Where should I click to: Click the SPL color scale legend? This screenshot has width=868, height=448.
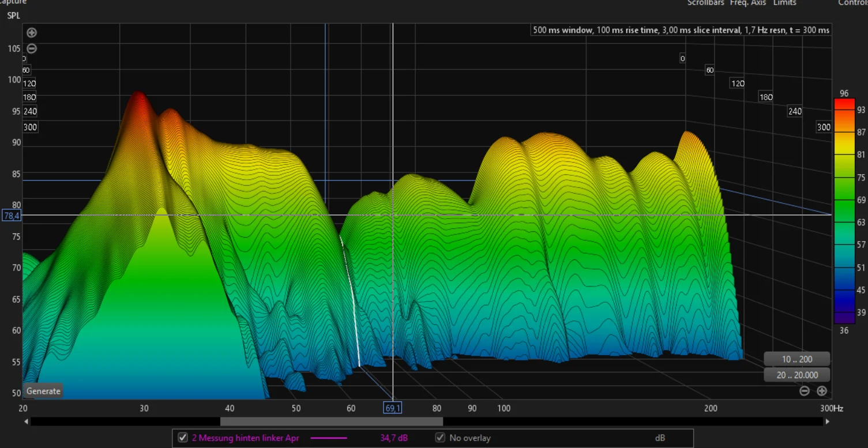click(844, 211)
